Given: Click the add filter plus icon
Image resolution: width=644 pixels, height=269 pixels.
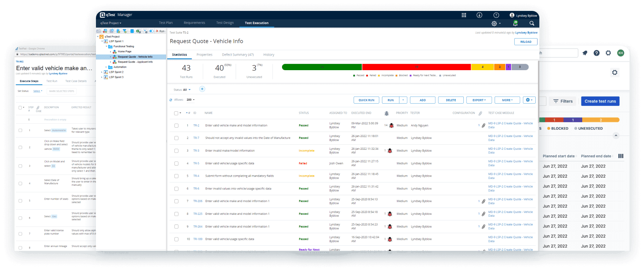Looking at the screenshot, I should click(x=202, y=89).
